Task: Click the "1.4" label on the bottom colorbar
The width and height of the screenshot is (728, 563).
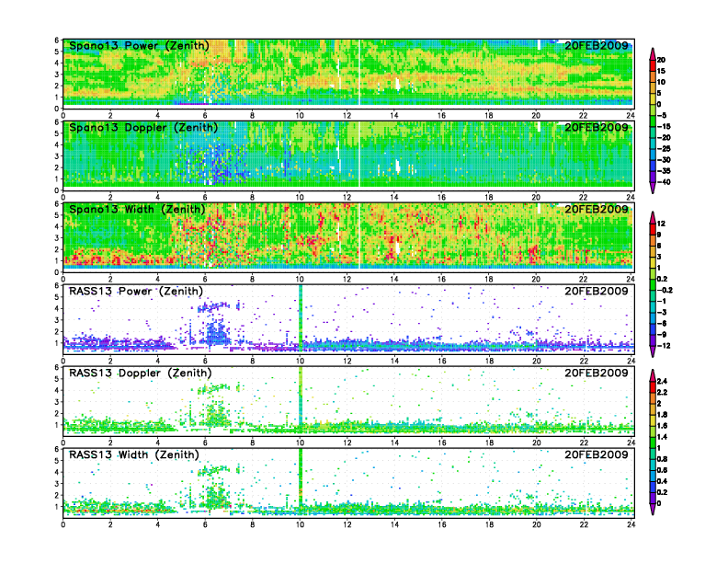Action: click(x=663, y=437)
